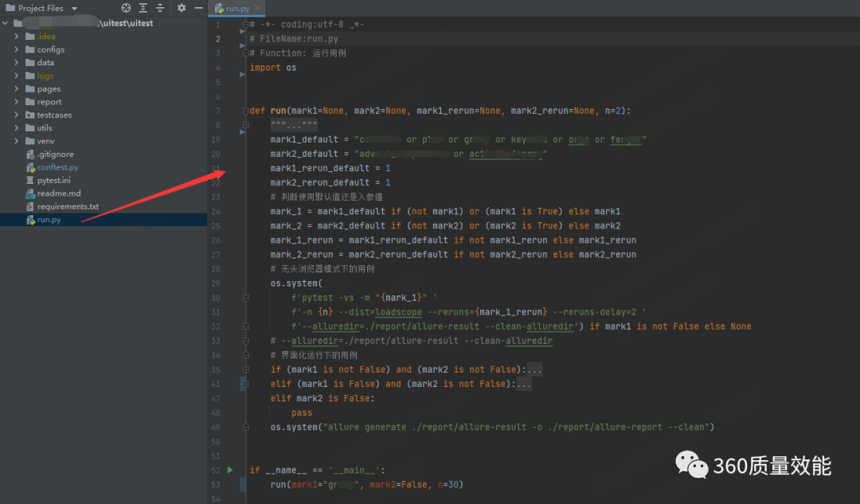This screenshot has width=860, height=504.
Task: Expand the configs folder
Action: pyautogui.click(x=17, y=49)
